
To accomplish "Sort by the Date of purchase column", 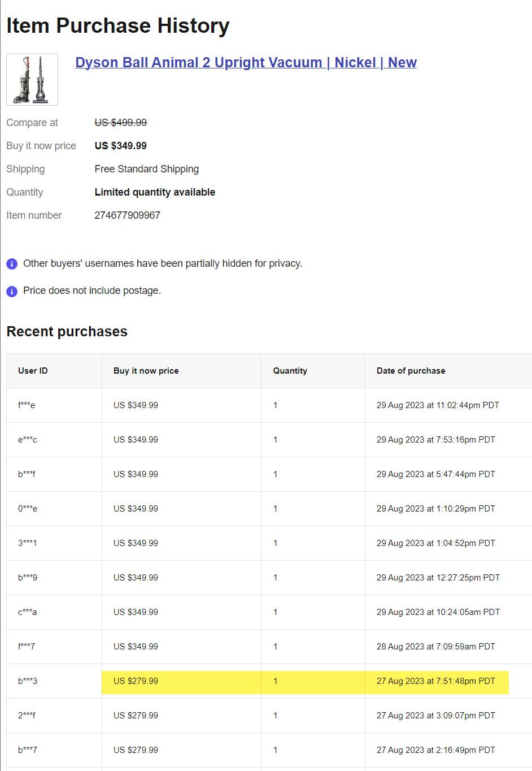I will pyautogui.click(x=411, y=370).
